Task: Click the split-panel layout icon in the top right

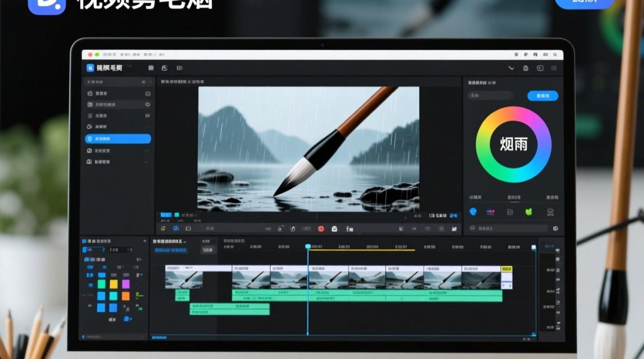Action: (x=540, y=68)
